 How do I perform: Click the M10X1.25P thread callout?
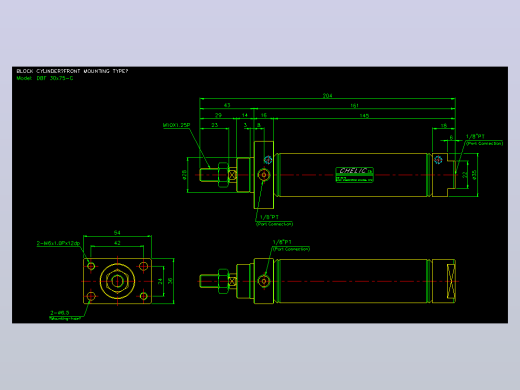tap(176, 125)
